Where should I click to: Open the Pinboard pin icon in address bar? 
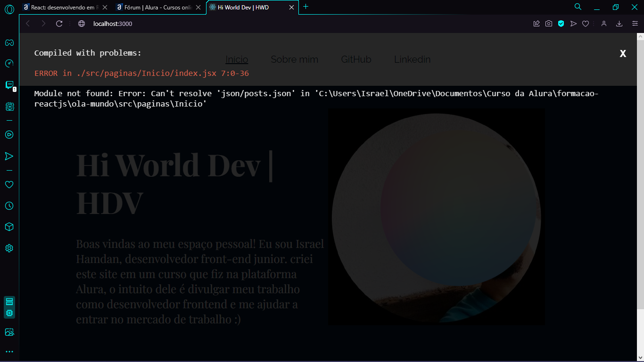537,24
